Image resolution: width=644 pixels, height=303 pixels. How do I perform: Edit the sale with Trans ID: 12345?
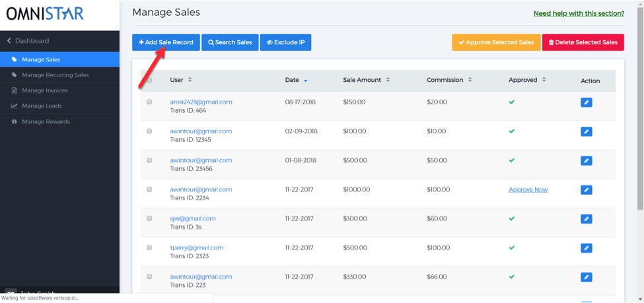coord(586,132)
